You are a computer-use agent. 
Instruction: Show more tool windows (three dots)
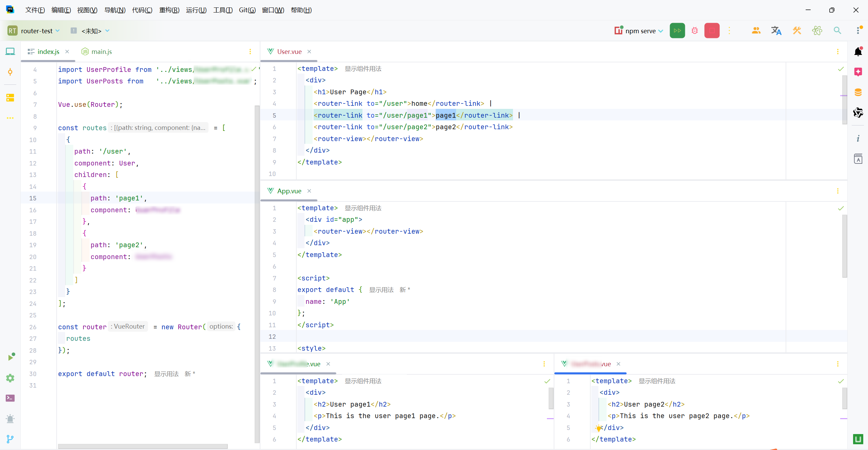(x=10, y=118)
